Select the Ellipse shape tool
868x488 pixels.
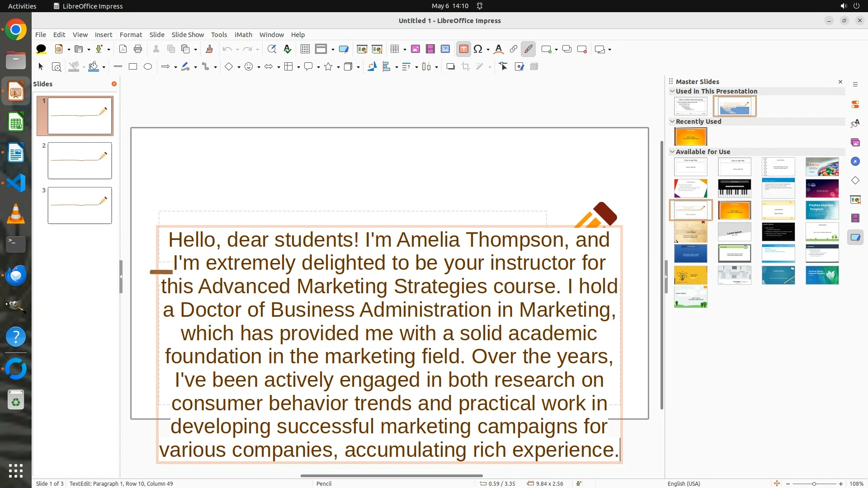pos(148,67)
